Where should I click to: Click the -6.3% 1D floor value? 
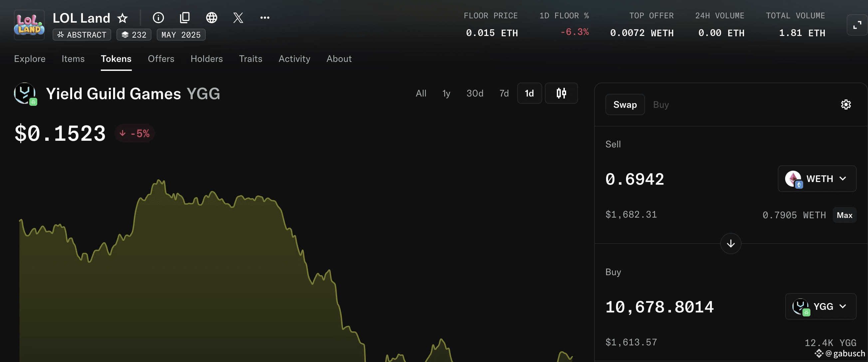pyautogui.click(x=574, y=32)
